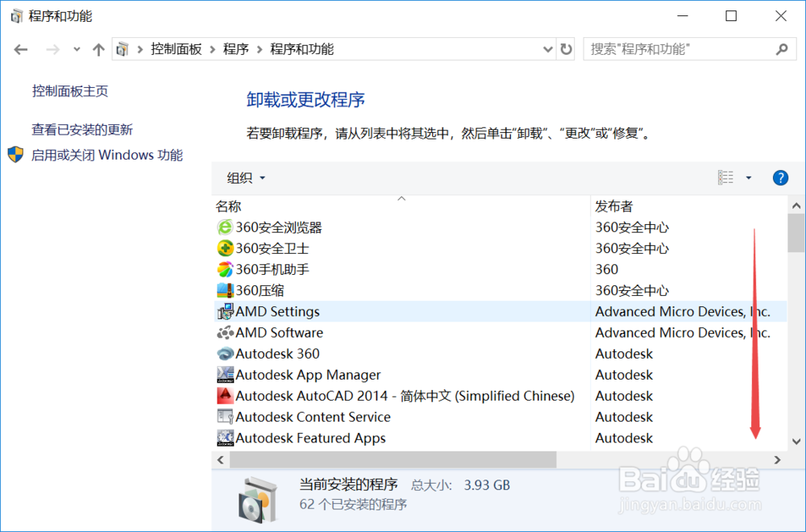
Task: Select the 360压缩 row name
Action: click(260, 290)
